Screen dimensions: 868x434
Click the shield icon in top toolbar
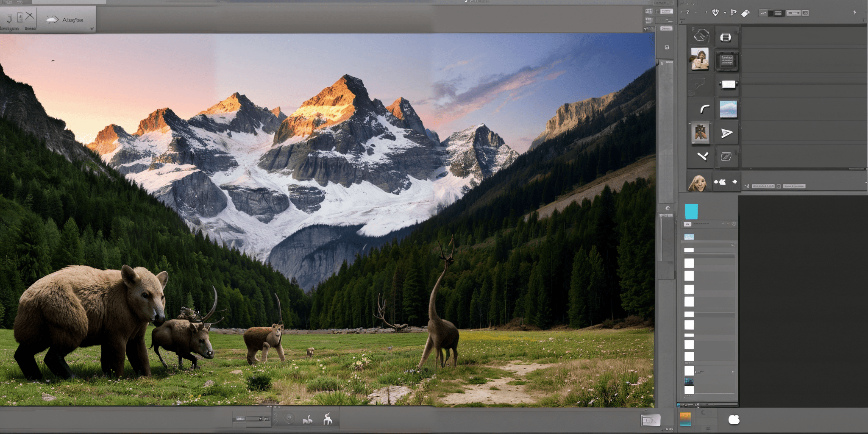click(715, 13)
